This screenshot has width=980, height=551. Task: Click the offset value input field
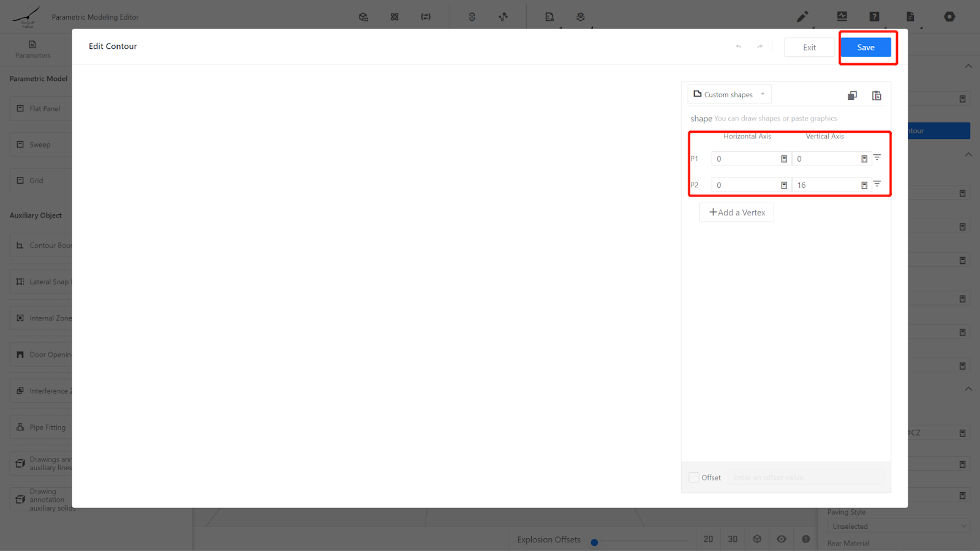[805, 478]
